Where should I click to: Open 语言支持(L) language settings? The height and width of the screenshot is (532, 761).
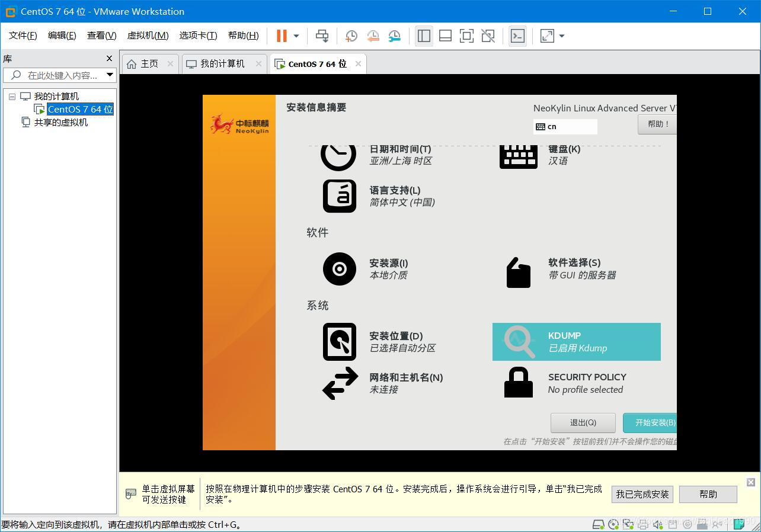[379, 196]
